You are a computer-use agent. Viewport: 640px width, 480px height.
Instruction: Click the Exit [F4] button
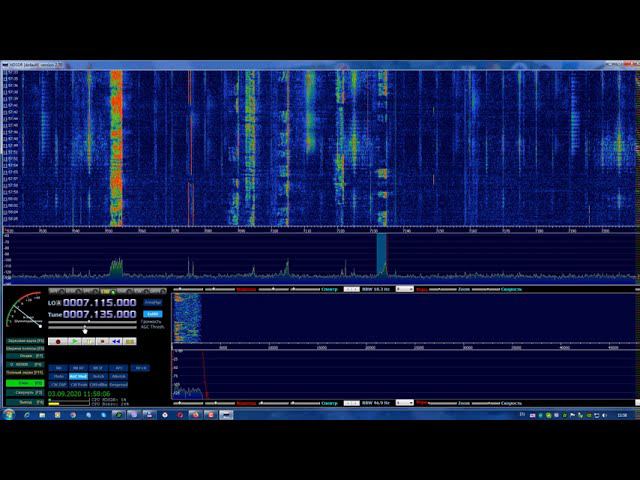click(x=25, y=402)
